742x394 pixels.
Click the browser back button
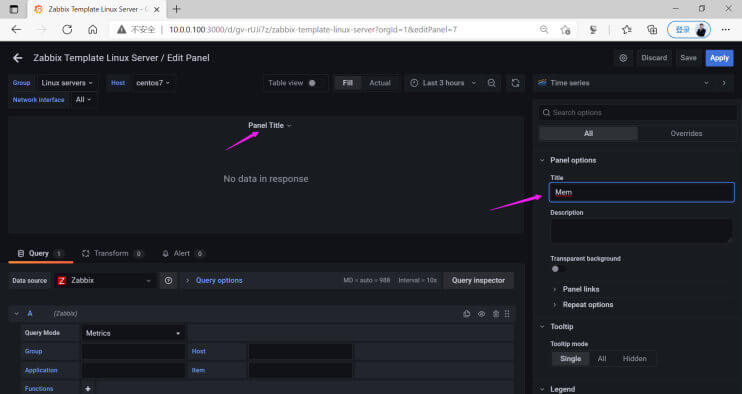tap(16, 29)
